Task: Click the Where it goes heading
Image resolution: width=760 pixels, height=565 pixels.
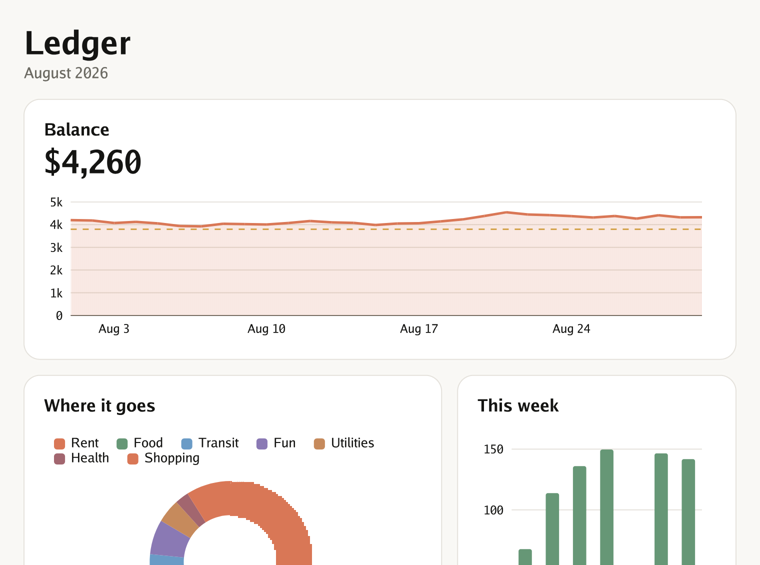Action: [x=100, y=406]
